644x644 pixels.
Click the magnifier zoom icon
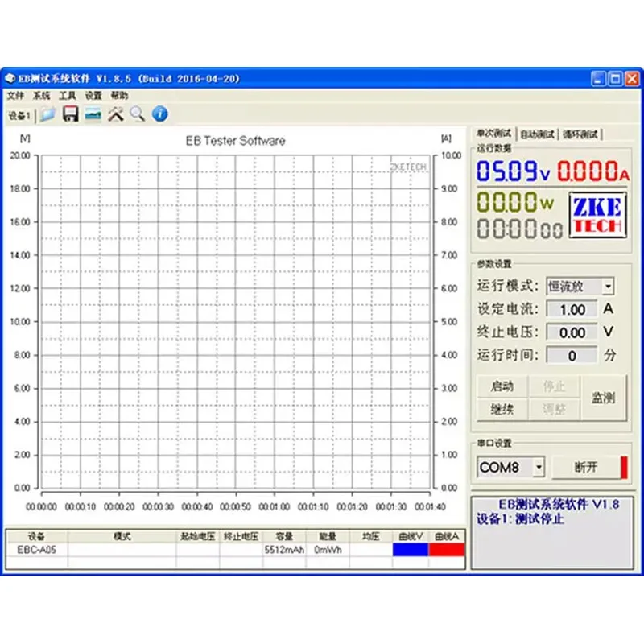137,114
